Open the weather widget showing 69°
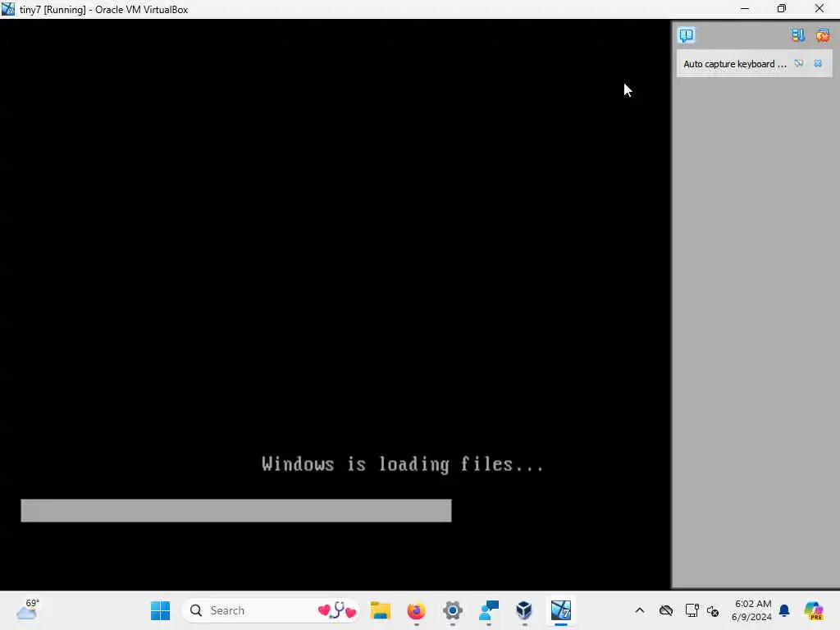This screenshot has width=840, height=630. pos(27,610)
